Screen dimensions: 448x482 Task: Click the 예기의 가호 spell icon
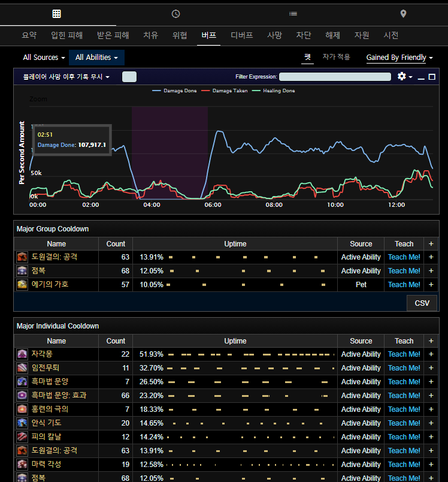22,285
